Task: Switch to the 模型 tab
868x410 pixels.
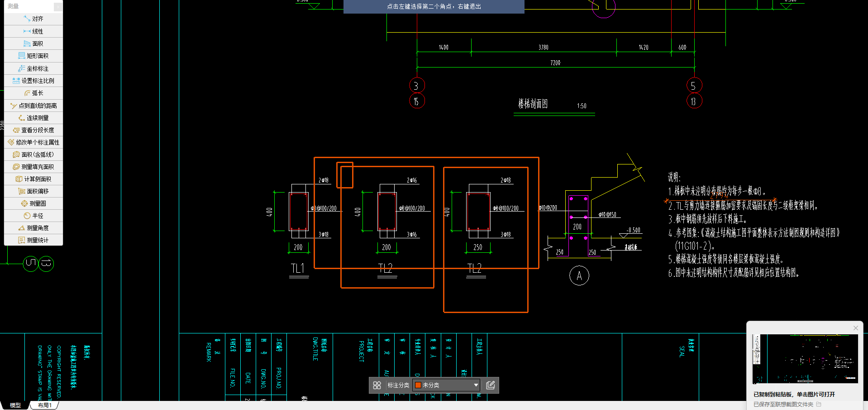Action: pyautogui.click(x=15, y=405)
